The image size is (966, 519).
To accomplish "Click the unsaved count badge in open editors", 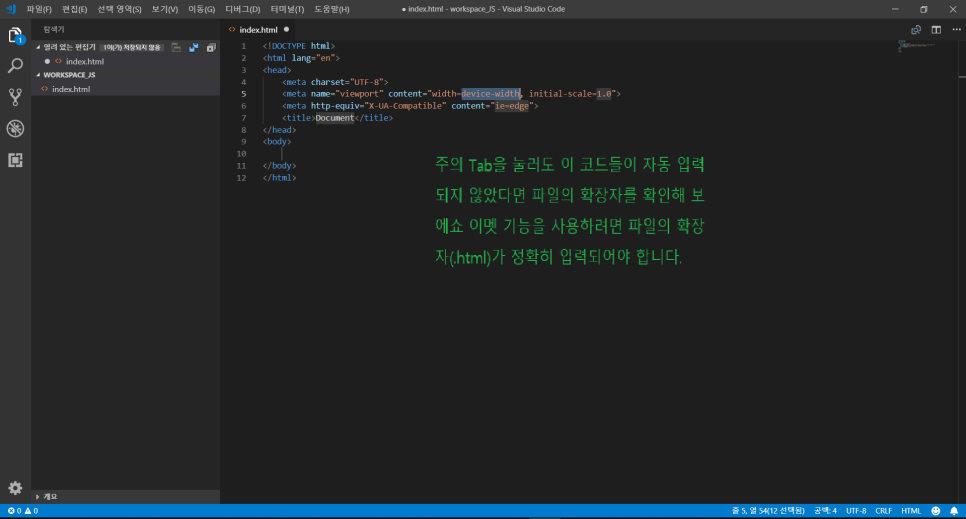I will (132, 47).
